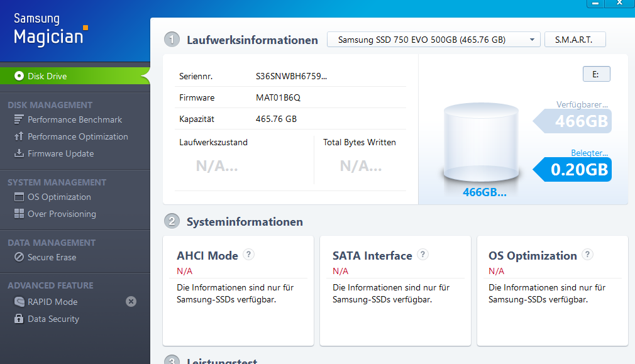Viewport: 635px width, 364px height.
Task: Open the SSD drive selection dropdown
Action: (433, 40)
